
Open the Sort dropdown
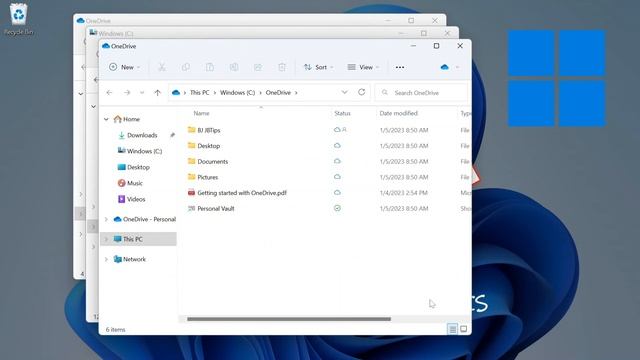click(318, 67)
